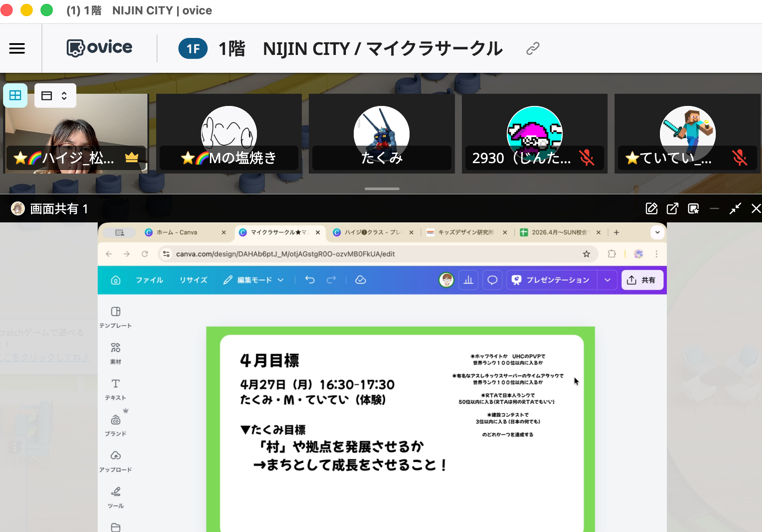Start プレゼンテーション mode
This screenshot has height=532, width=762.
pos(552,280)
